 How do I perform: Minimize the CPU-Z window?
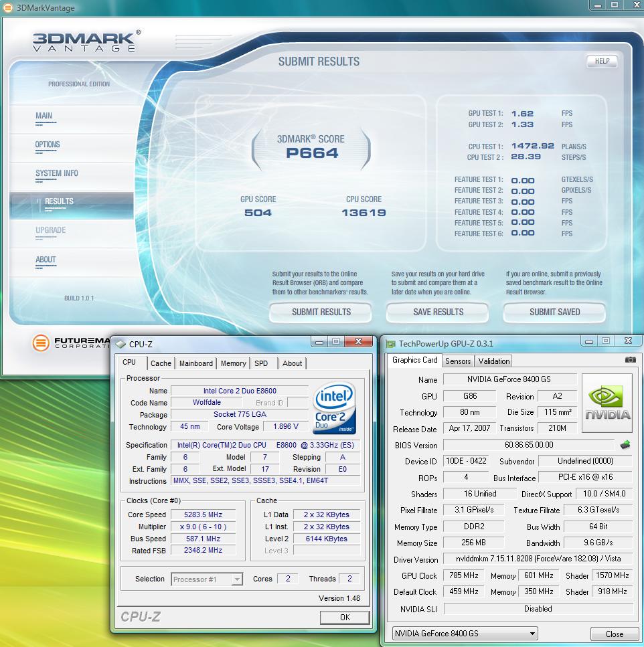(x=319, y=342)
